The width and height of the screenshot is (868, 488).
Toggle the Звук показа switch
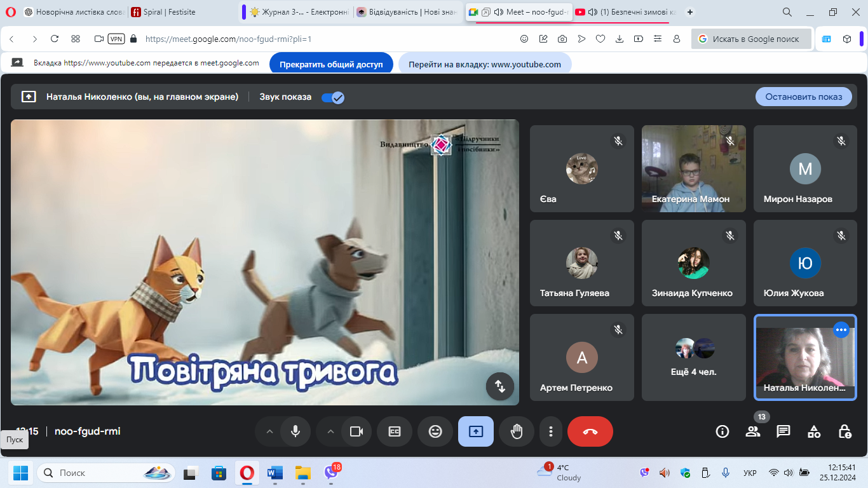click(332, 97)
